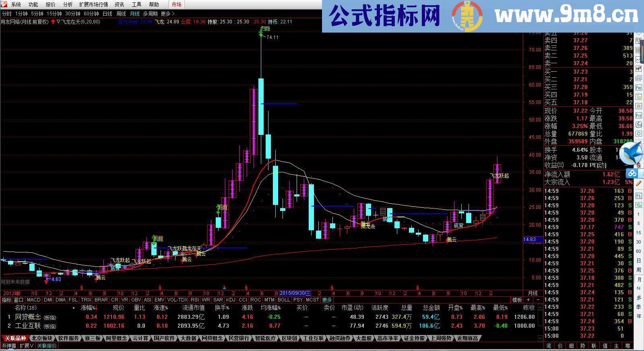Click the green refresh sidebar icon

(x=639, y=204)
